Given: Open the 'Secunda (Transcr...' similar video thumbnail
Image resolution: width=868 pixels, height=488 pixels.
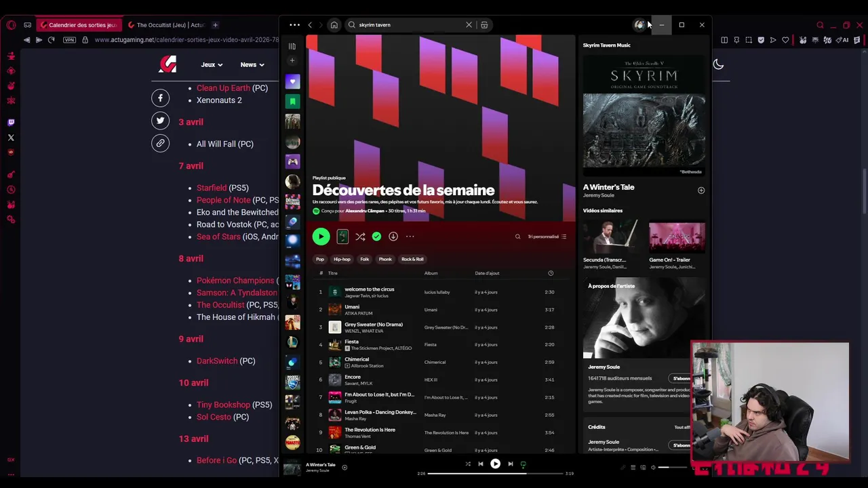Looking at the screenshot, I should pyautogui.click(x=610, y=237).
